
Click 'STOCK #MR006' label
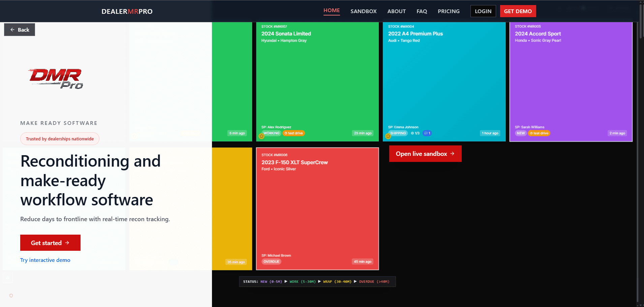[x=274, y=155]
